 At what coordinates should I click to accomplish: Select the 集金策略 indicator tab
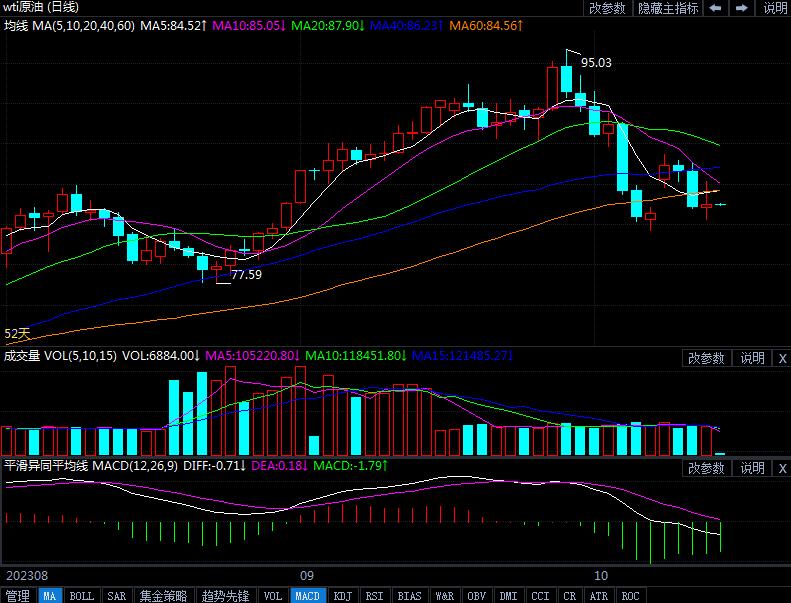click(x=164, y=595)
